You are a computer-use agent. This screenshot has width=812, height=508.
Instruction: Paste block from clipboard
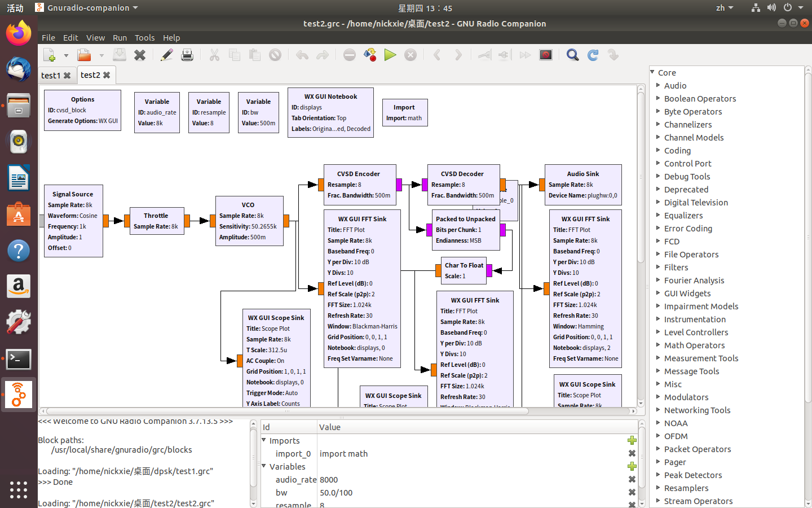255,55
